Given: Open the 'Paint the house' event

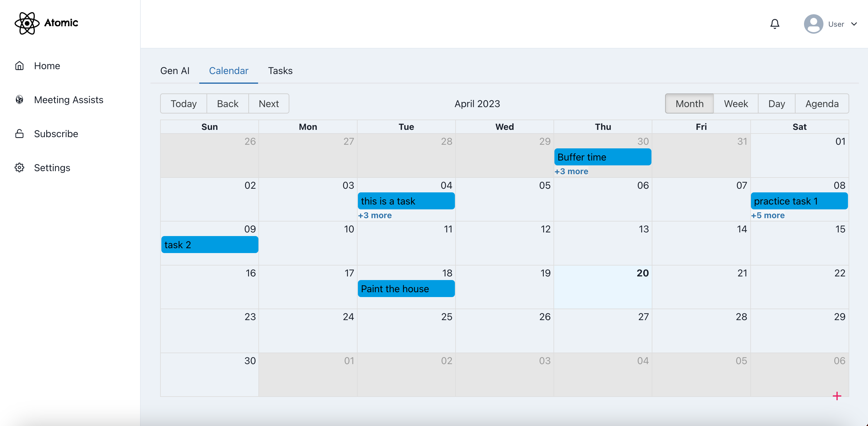Looking at the screenshot, I should [406, 289].
